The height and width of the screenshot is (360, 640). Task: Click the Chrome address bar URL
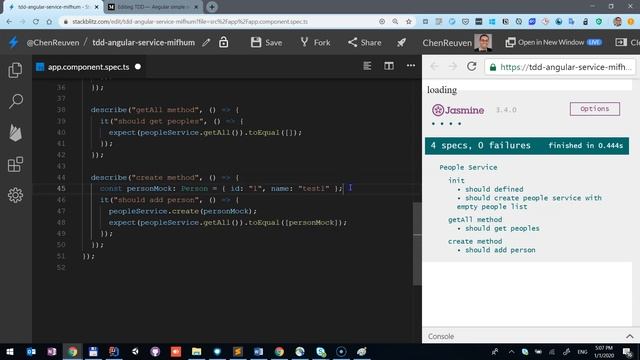pyautogui.click(x=190, y=22)
